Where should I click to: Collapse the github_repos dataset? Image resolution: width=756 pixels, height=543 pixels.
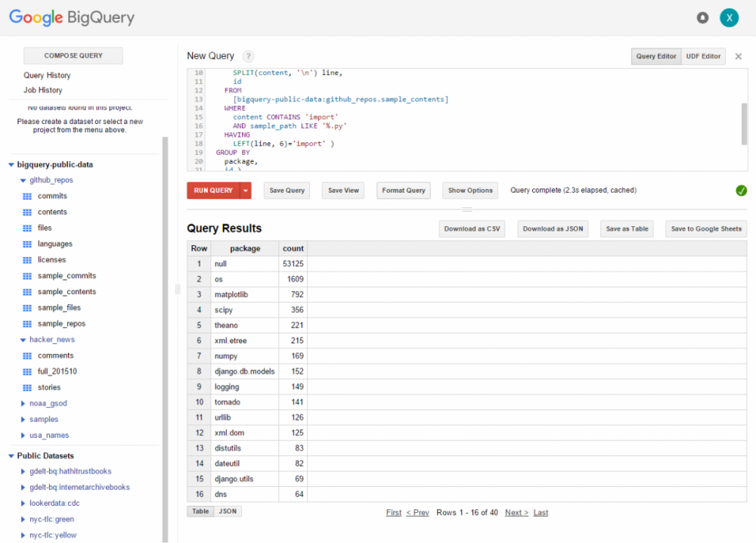(x=23, y=181)
